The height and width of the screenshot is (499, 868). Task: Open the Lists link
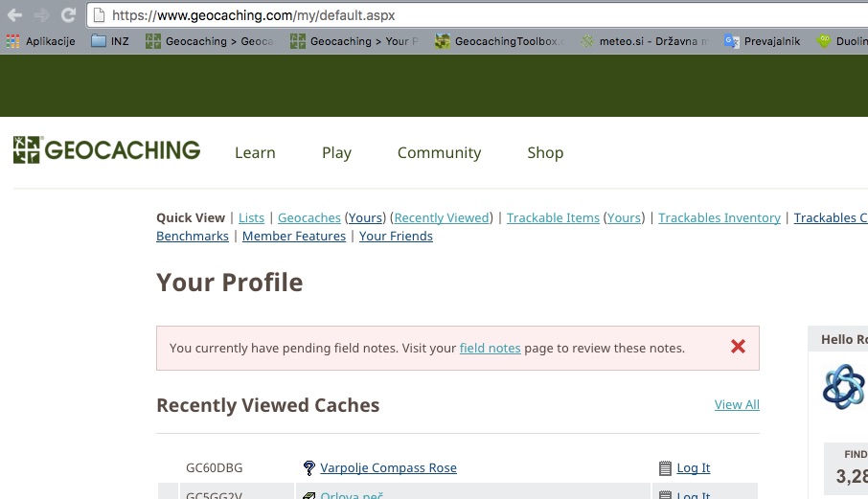pyautogui.click(x=251, y=218)
